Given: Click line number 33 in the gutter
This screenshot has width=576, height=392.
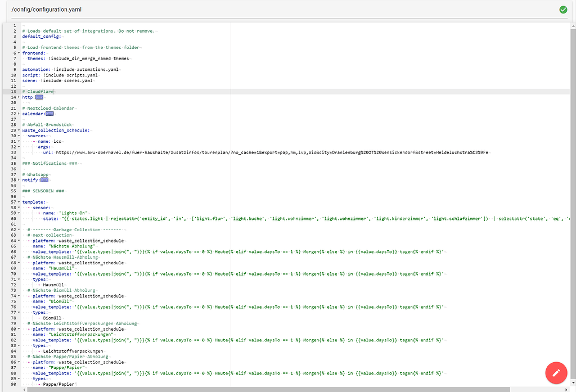Looking at the screenshot, I should click(13, 152).
